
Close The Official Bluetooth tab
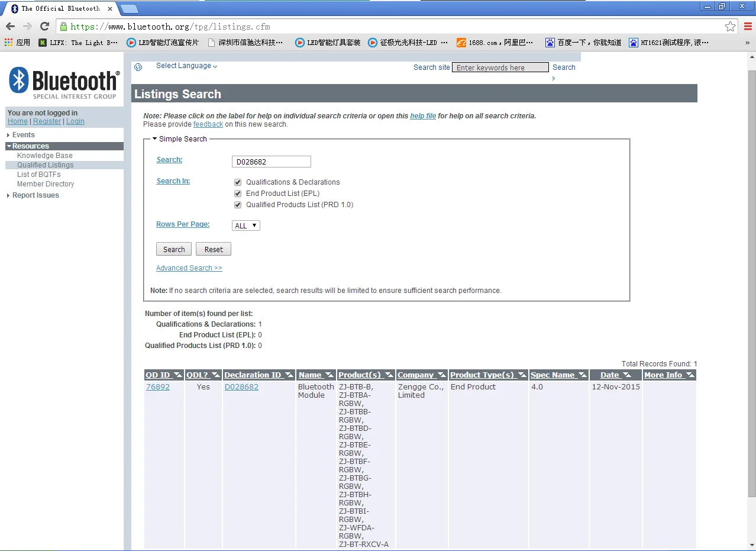pos(110,9)
